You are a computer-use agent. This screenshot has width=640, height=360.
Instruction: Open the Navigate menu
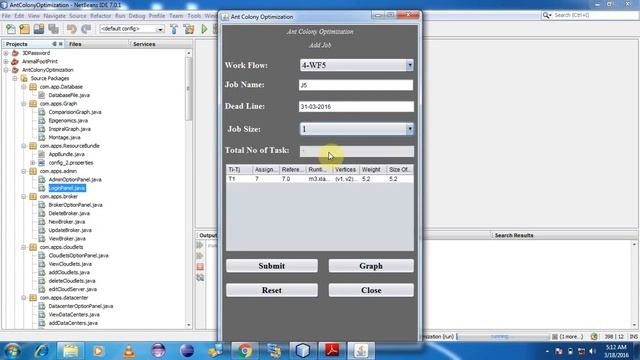[54, 16]
